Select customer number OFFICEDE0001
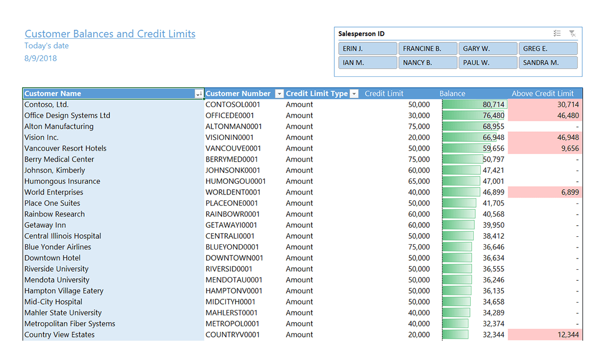604x364 pixels. point(229,116)
